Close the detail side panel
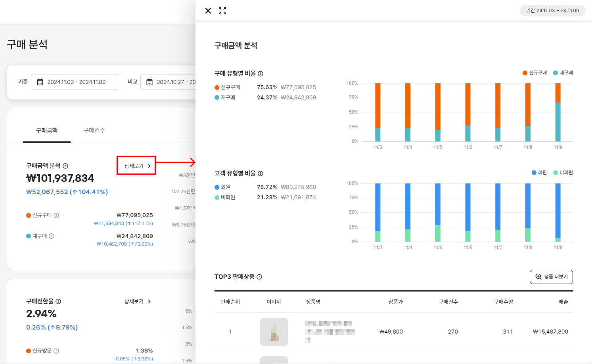This screenshot has width=592, height=364. [x=208, y=11]
